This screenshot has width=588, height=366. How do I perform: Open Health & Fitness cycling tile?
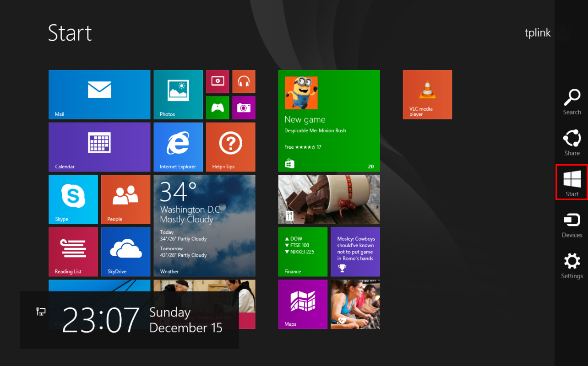355,304
